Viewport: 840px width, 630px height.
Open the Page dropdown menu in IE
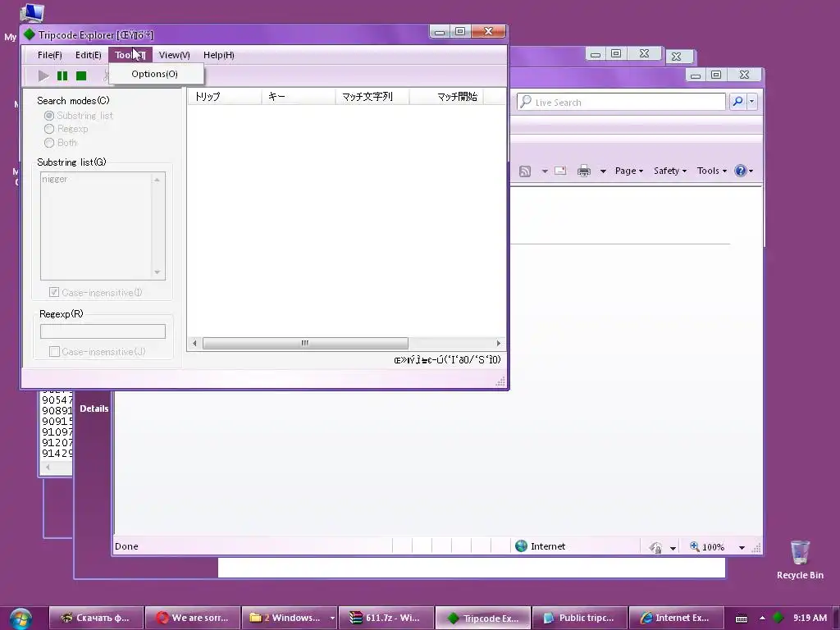pyautogui.click(x=629, y=171)
